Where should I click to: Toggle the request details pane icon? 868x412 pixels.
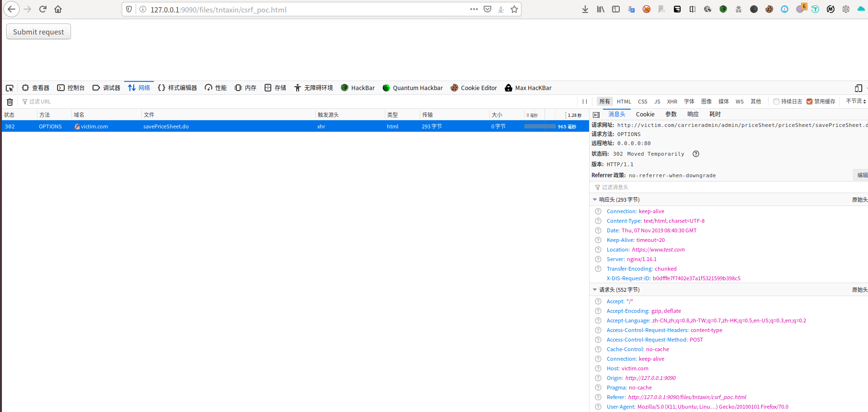click(596, 114)
